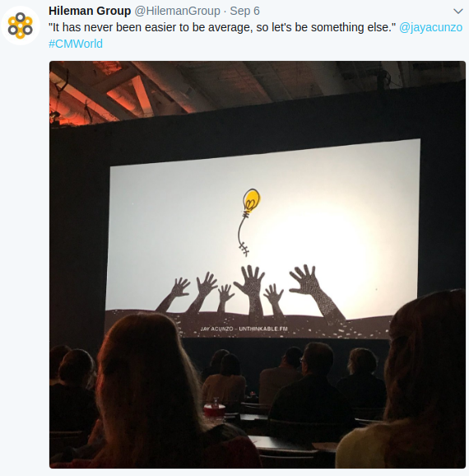Click the @HilemanGroup handle
Viewport: 469px width, 476px height.
(x=177, y=11)
